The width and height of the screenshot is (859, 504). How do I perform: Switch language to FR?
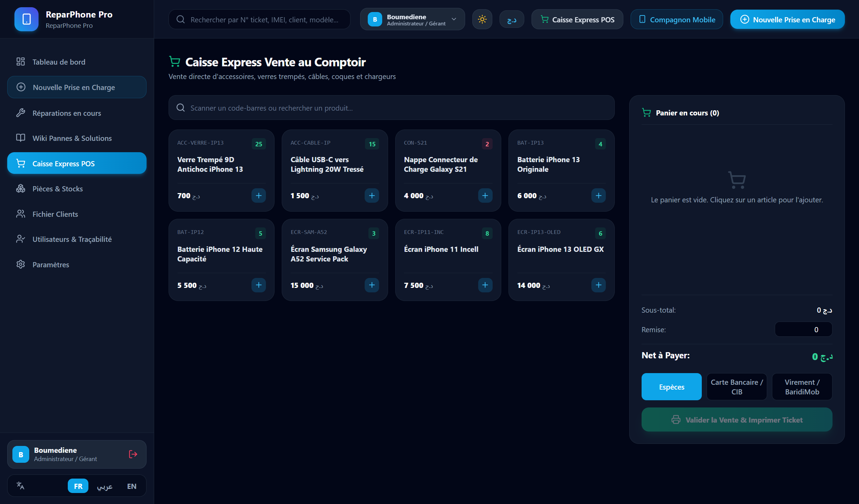(78, 486)
